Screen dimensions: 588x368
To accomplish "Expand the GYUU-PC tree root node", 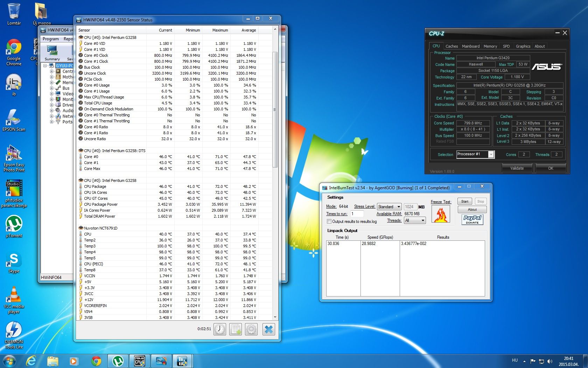I will point(45,66).
